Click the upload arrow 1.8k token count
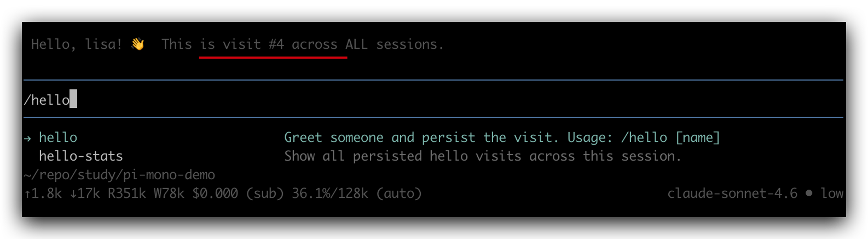Viewport: 868px width, 239px height. tap(43, 194)
